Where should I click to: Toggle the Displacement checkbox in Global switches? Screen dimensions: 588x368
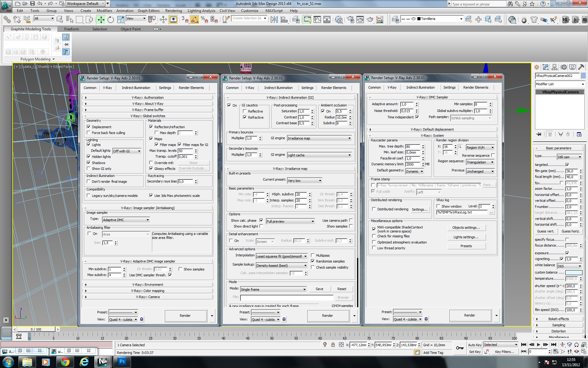pos(89,127)
